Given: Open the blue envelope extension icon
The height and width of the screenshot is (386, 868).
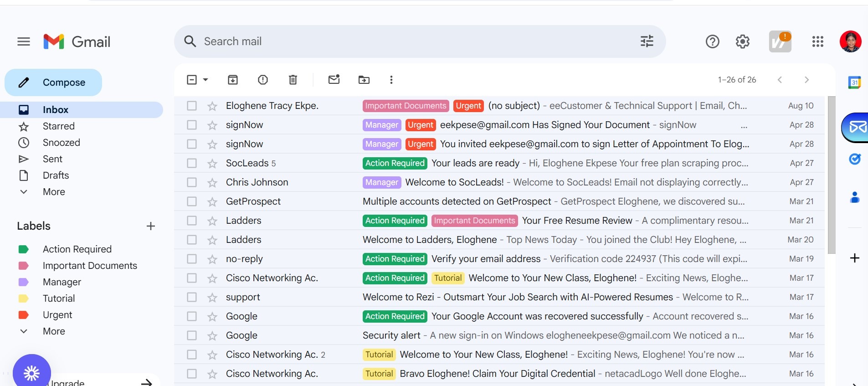Looking at the screenshot, I should (855, 127).
